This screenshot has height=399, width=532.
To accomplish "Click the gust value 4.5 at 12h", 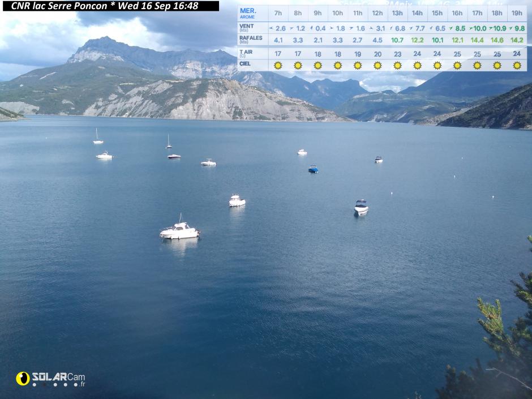I will tap(377, 40).
